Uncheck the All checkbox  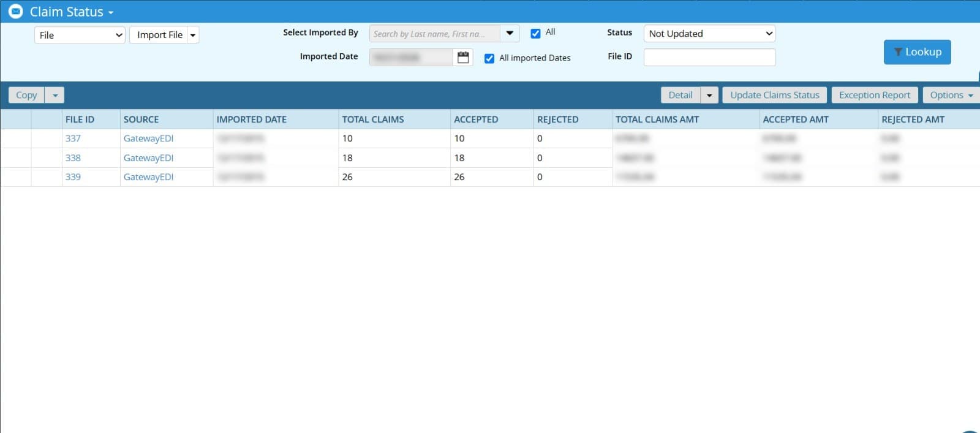tap(535, 33)
